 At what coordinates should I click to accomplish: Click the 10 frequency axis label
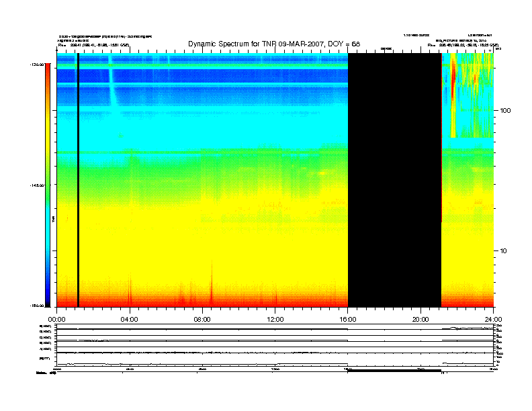pyautogui.click(x=504, y=251)
